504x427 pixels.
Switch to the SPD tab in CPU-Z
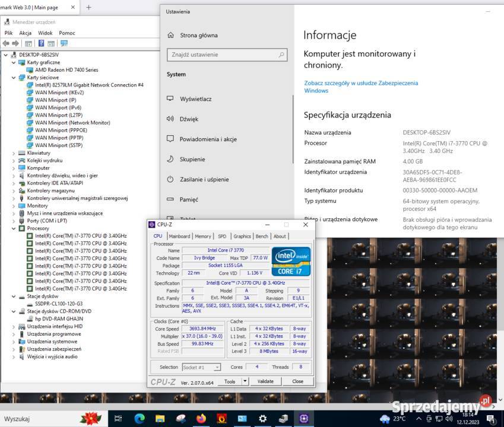(x=222, y=236)
